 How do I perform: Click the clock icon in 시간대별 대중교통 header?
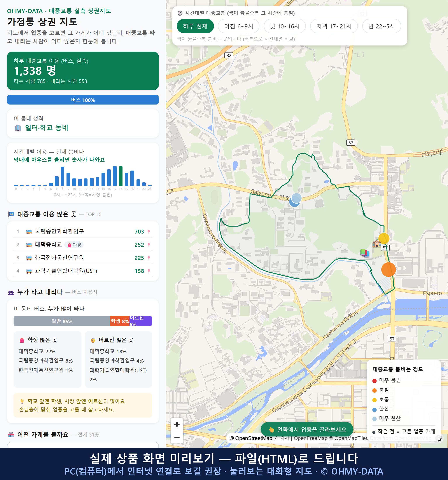[x=180, y=13]
